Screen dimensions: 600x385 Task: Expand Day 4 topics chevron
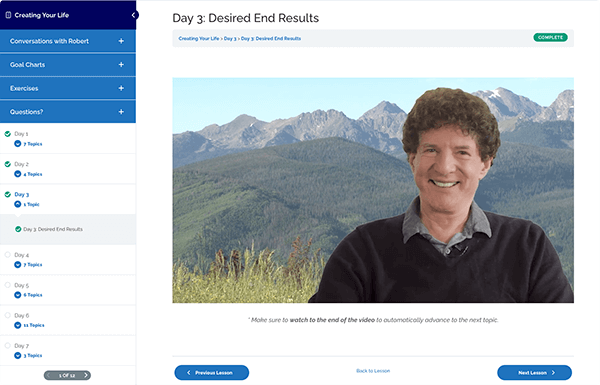[18, 264]
